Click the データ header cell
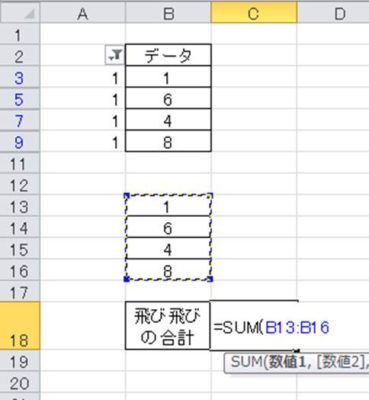The width and height of the screenshot is (369, 400). [168, 55]
